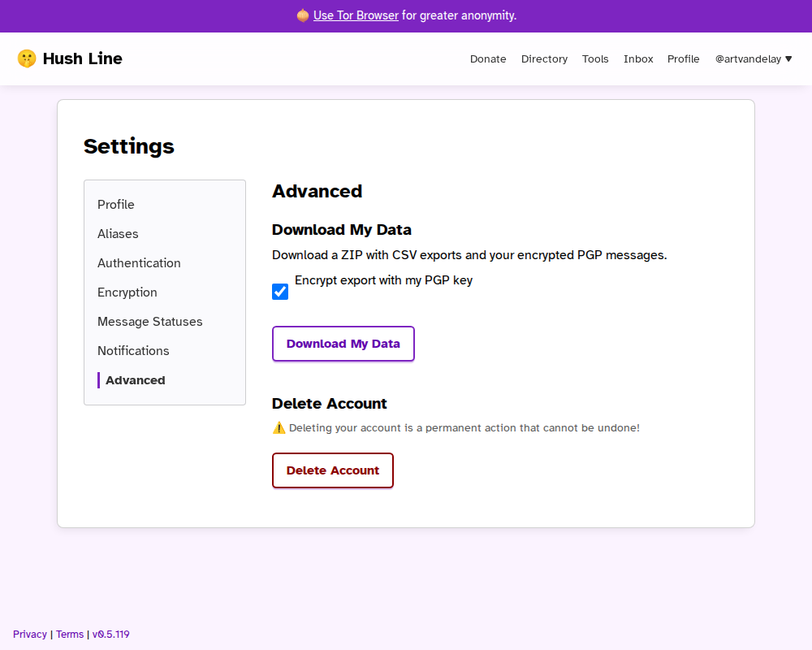Image resolution: width=812 pixels, height=650 pixels.
Task: Click the onion icon in the banner
Action: (301, 15)
